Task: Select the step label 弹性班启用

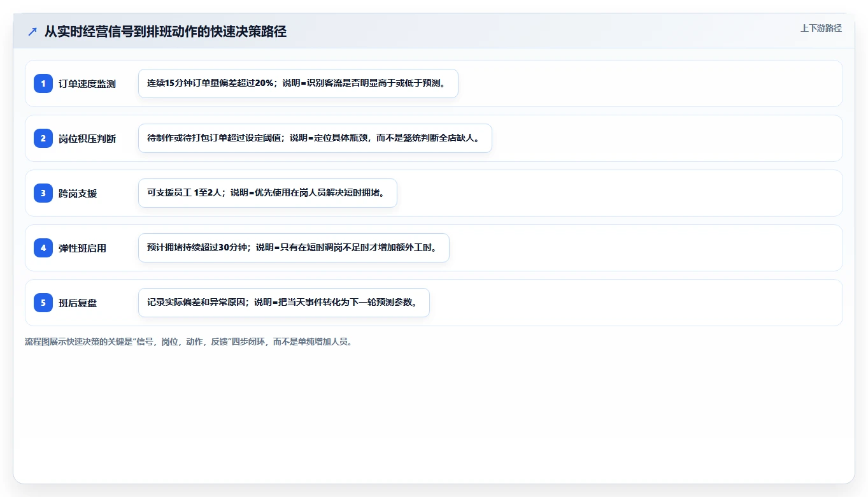Action: 82,248
